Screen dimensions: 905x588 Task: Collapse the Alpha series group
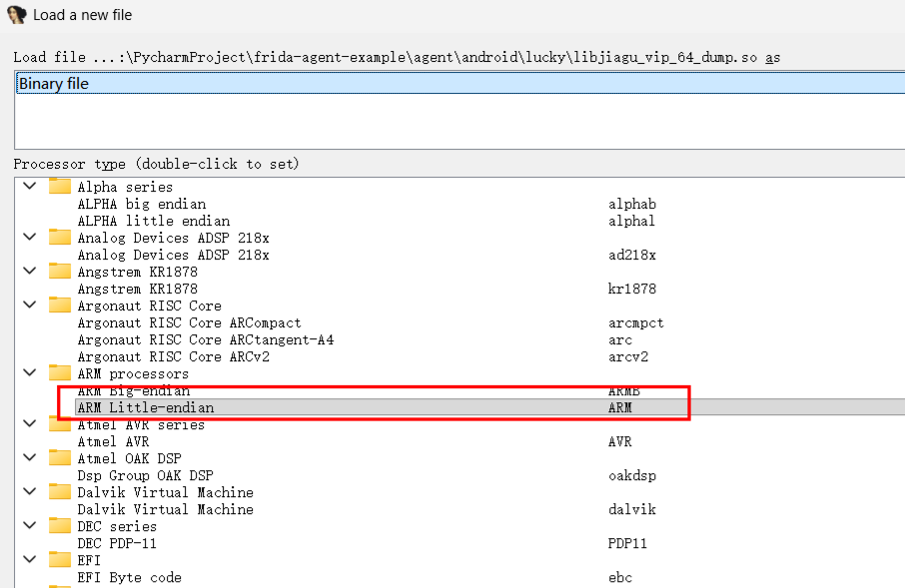coord(30,187)
